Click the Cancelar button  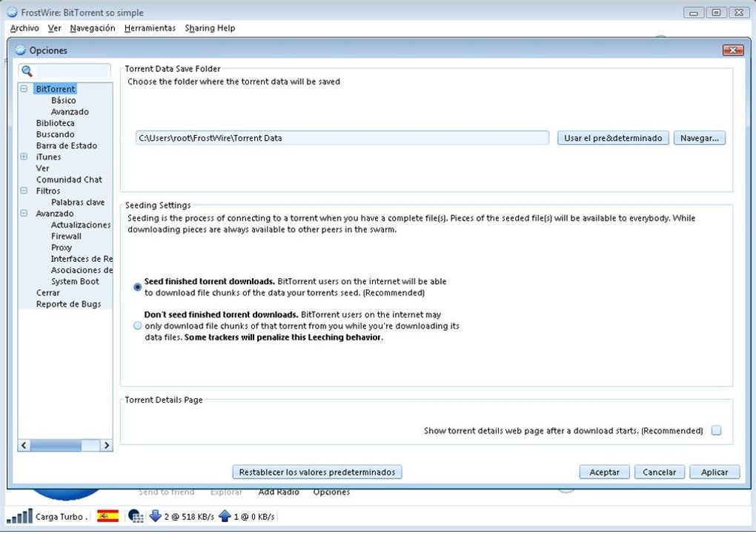(659, 472)
